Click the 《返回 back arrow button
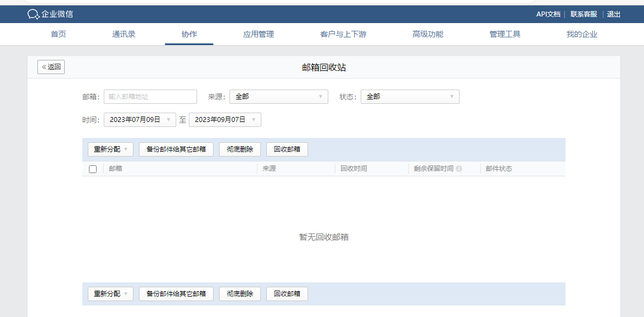 [x=51, y=66]
